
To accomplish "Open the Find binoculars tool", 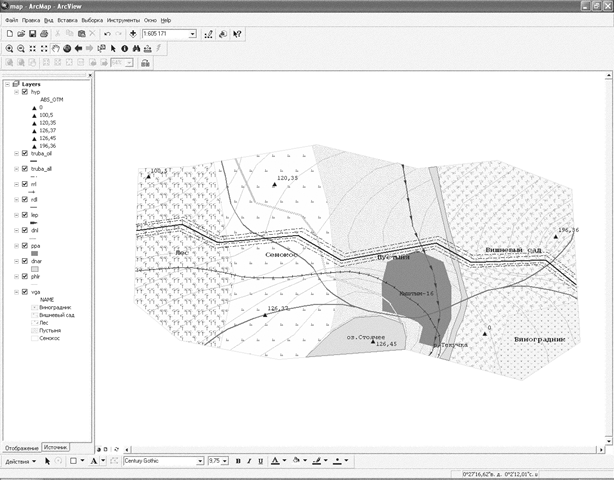I will pos(135,48).
